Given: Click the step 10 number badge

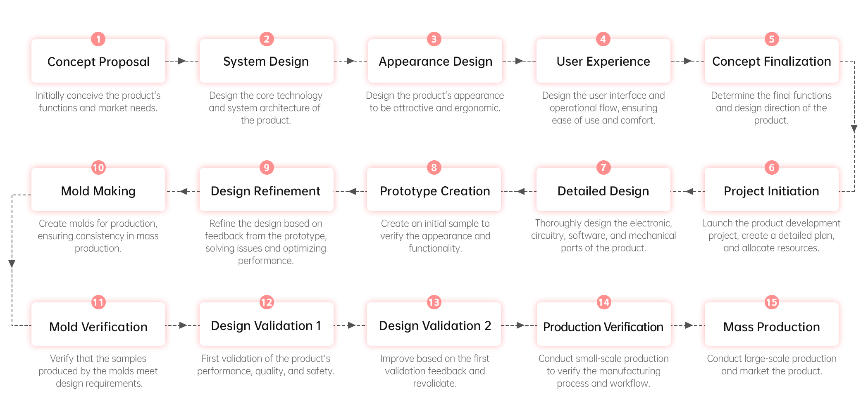Looking at the screenshot, I should pos(98,168).
